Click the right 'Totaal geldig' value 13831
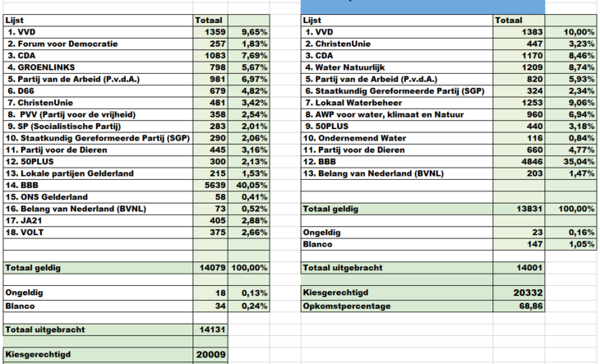 [519, 210]
